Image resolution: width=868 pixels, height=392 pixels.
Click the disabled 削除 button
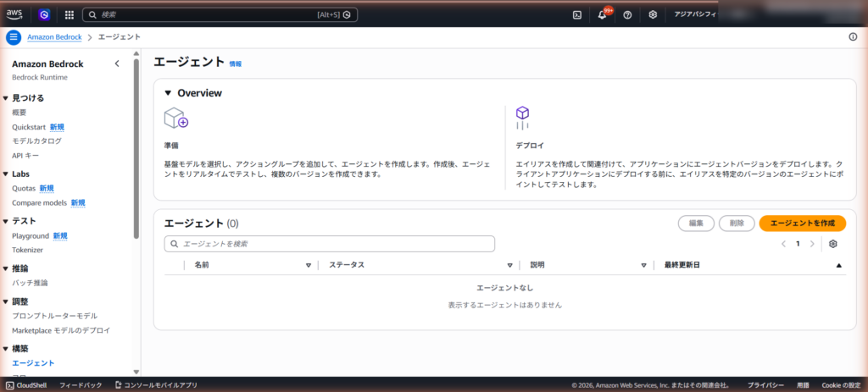pyautogui.click(x=737, y=224)
